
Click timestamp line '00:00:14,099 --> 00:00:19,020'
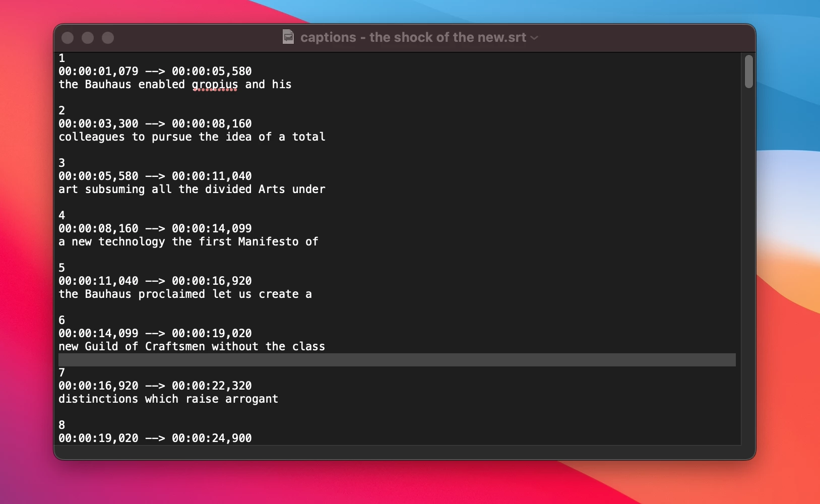pos(155,334)
